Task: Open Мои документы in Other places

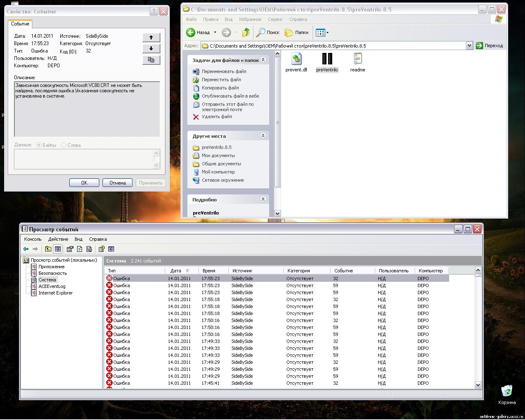Action: tap(214, 155)
